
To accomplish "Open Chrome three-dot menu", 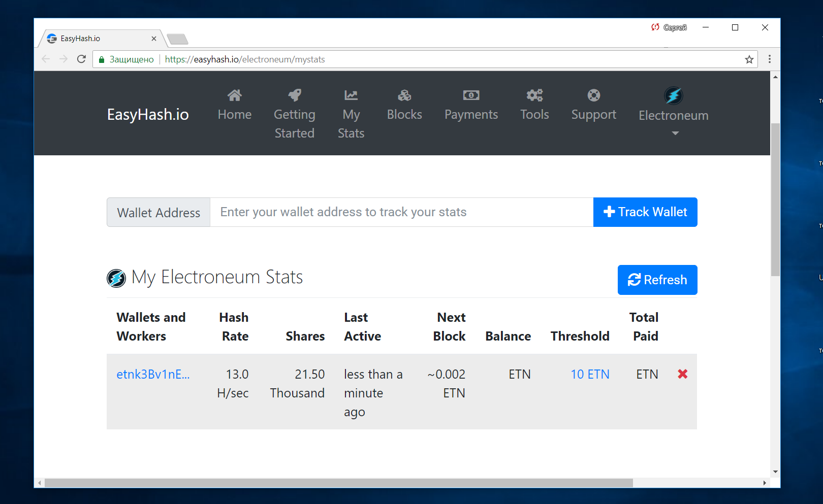I will coord(770,59).
